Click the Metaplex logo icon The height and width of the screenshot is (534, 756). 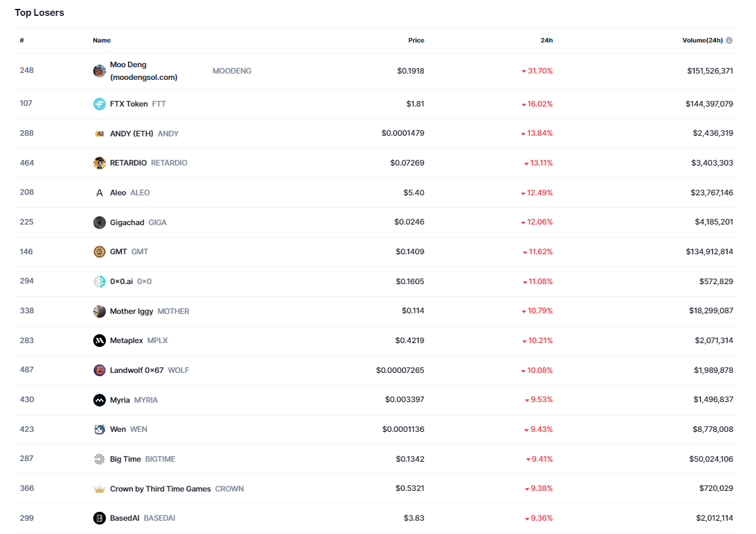(99, 341)
